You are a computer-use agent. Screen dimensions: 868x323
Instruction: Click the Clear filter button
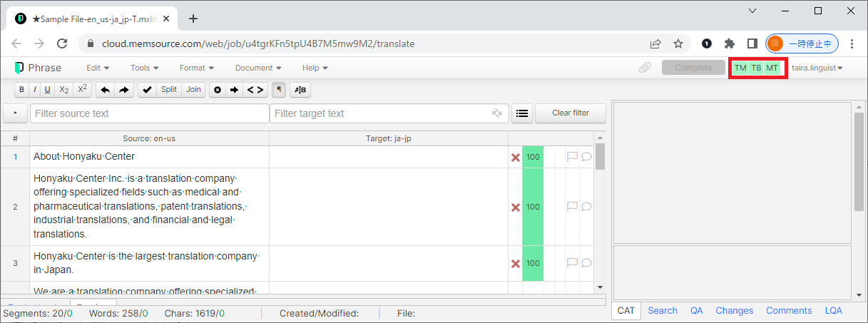point(571,113)
